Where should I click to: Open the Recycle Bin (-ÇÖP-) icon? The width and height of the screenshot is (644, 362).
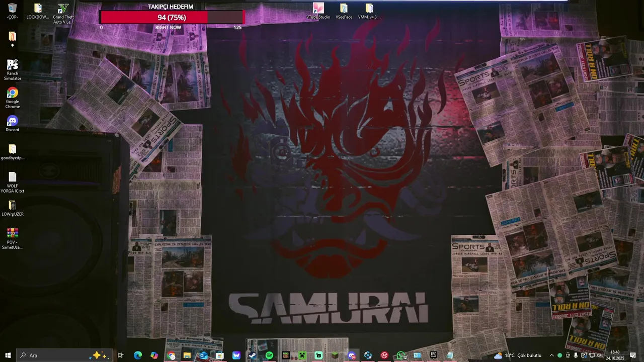[x=13, y=11]
